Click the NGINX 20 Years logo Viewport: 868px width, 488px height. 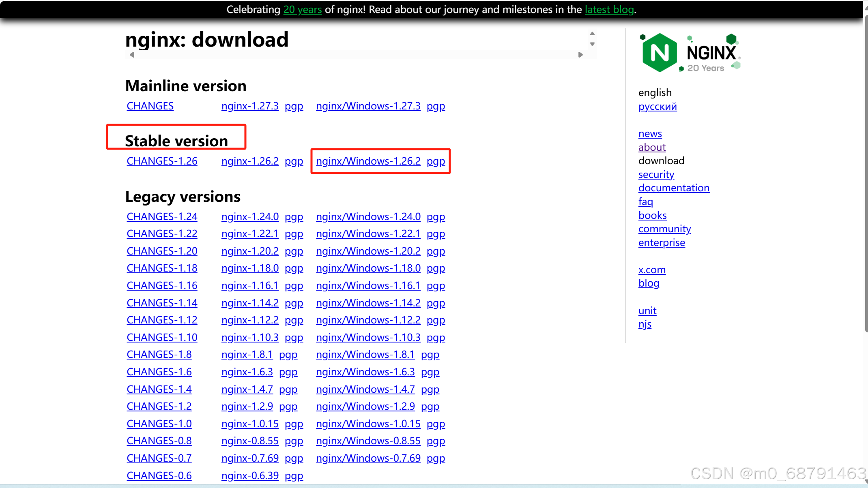tap(690, 53)
